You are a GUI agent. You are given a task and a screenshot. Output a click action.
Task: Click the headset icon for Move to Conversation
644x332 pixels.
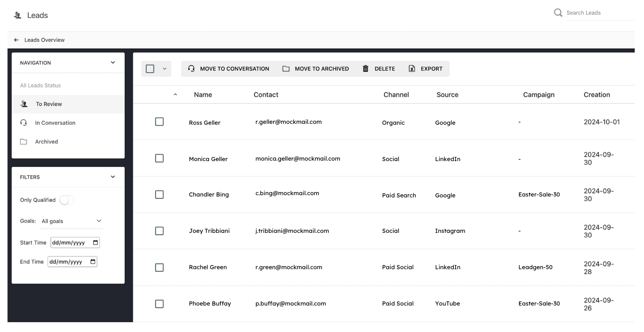pos(191,69)
